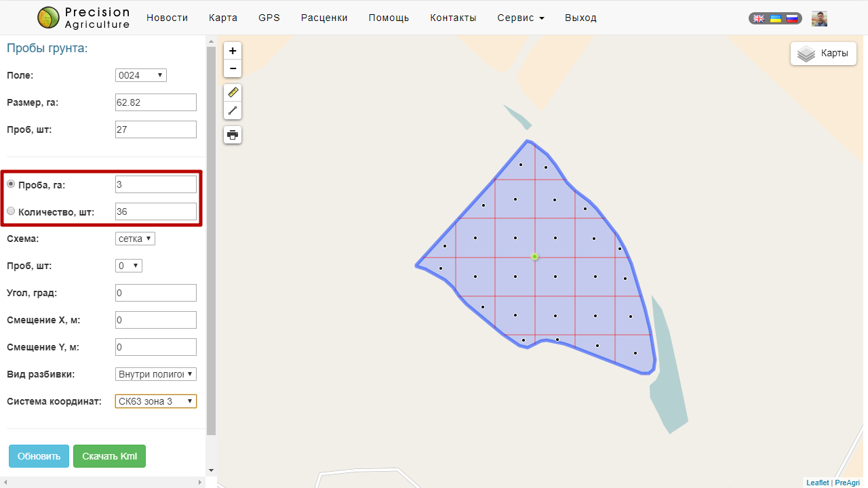The image size is (868, 488).
Task: Expand the Вид разбивки dropdown
Action: 155,374
